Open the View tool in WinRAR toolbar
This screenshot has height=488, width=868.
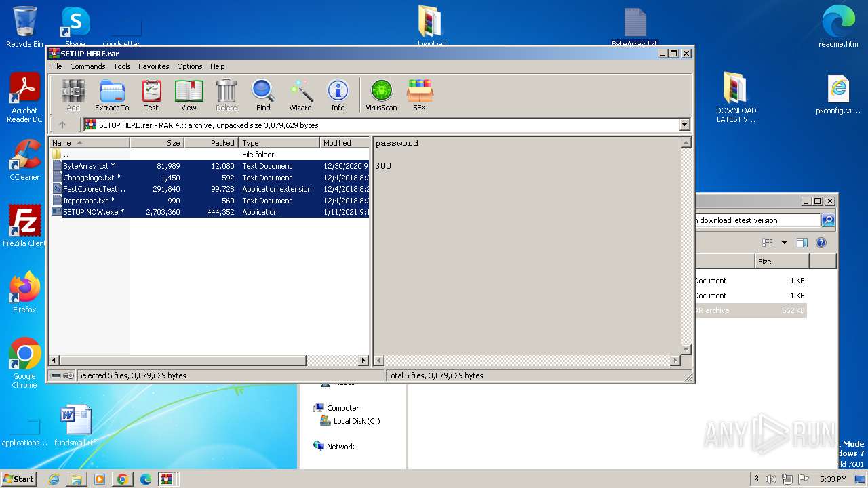(x=189, y=95)
